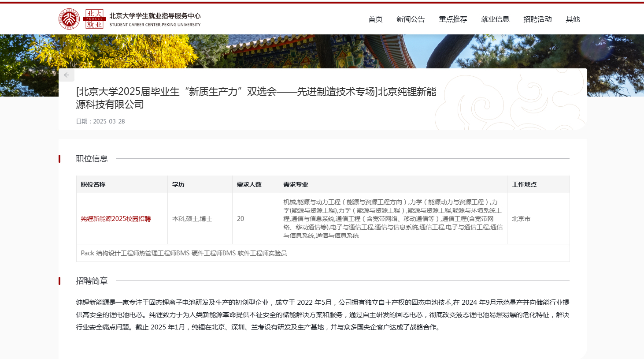Image resolution: width=644 pixels, height=359 pixels.
Task: Click the 本科,硕士,博士 education cell
Action: click(200, 219)
